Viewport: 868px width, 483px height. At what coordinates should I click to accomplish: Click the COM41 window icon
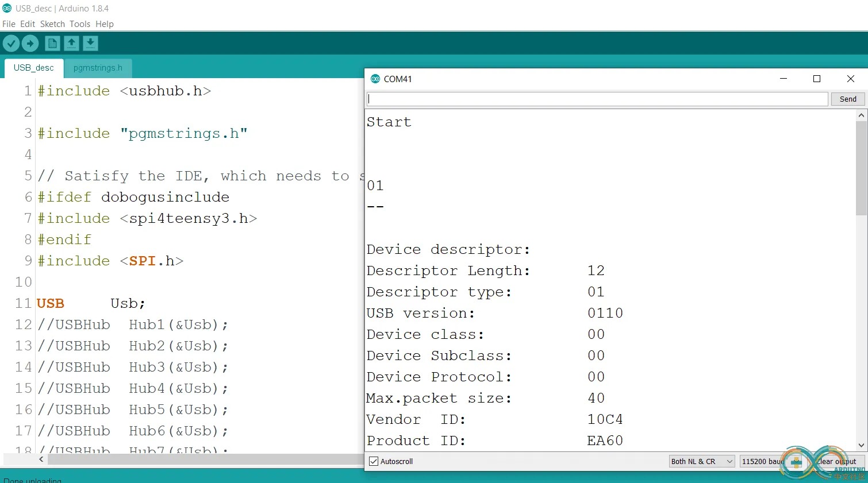(x=376, y=79)
